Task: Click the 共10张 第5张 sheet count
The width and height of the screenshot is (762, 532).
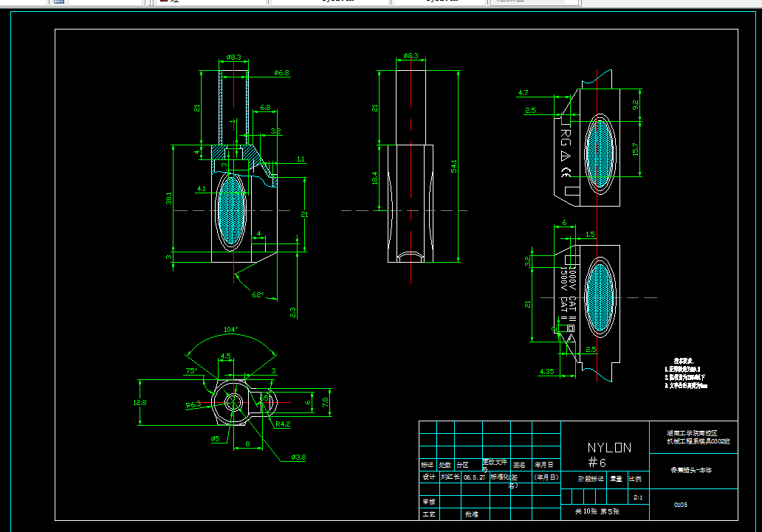Action: (597, 511)
